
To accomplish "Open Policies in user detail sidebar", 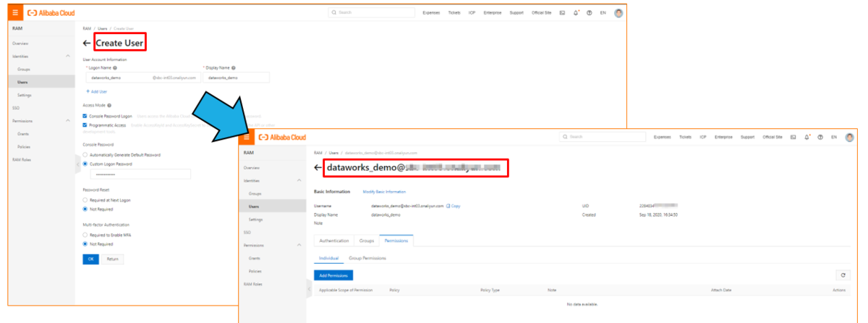I will (255, 271).
